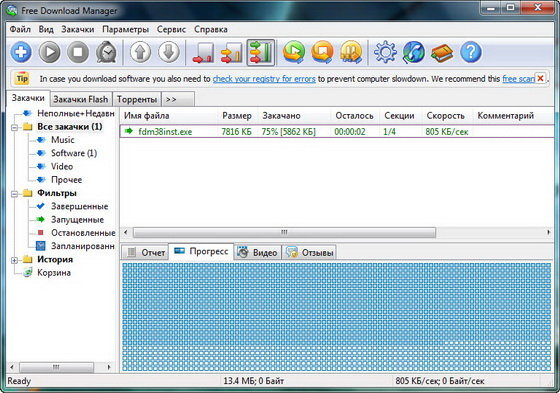Sort by the Скорость column header
The height and width of the screenshot is (393, 560).
(447, 116)
